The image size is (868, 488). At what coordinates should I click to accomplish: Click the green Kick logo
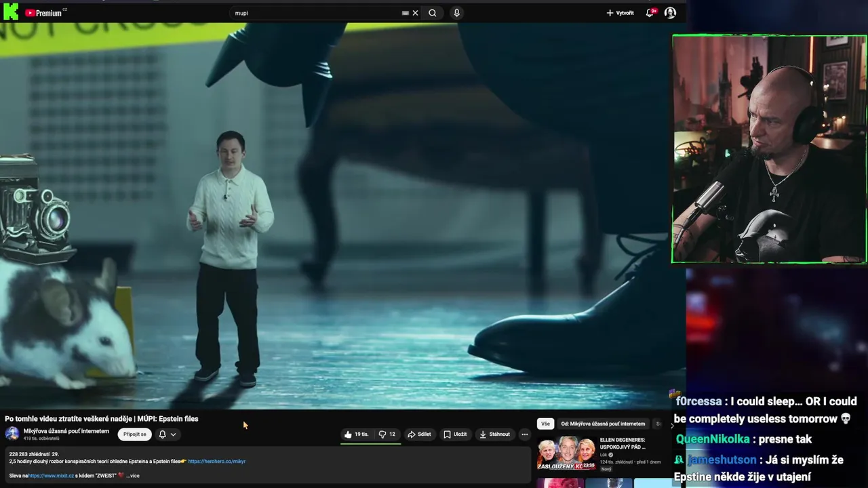point(10,12)
